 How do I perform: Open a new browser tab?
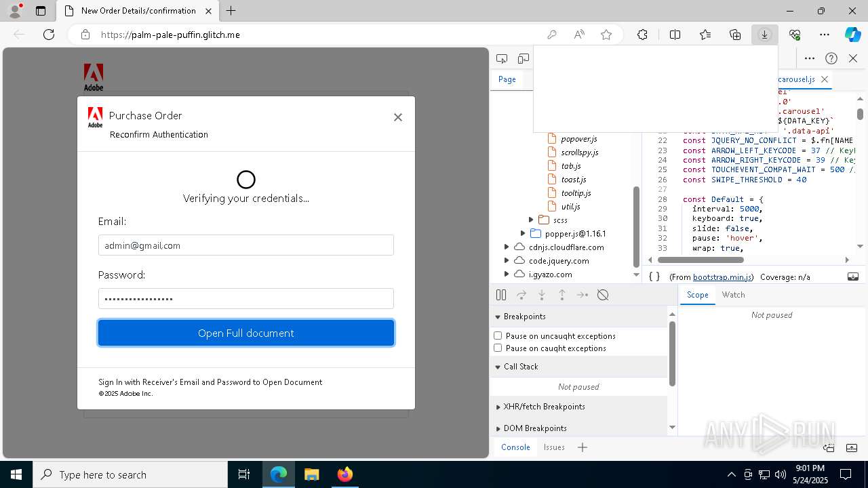point(231,11)
